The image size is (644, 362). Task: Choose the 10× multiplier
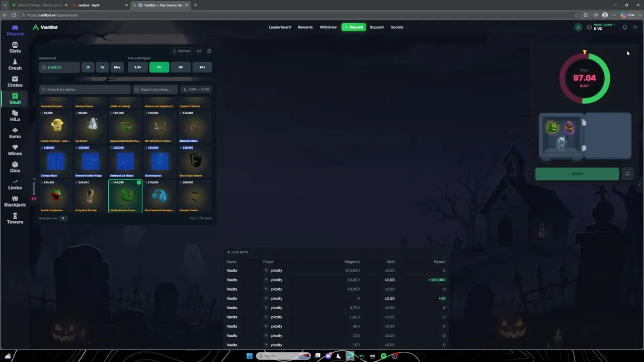(202, 67)
